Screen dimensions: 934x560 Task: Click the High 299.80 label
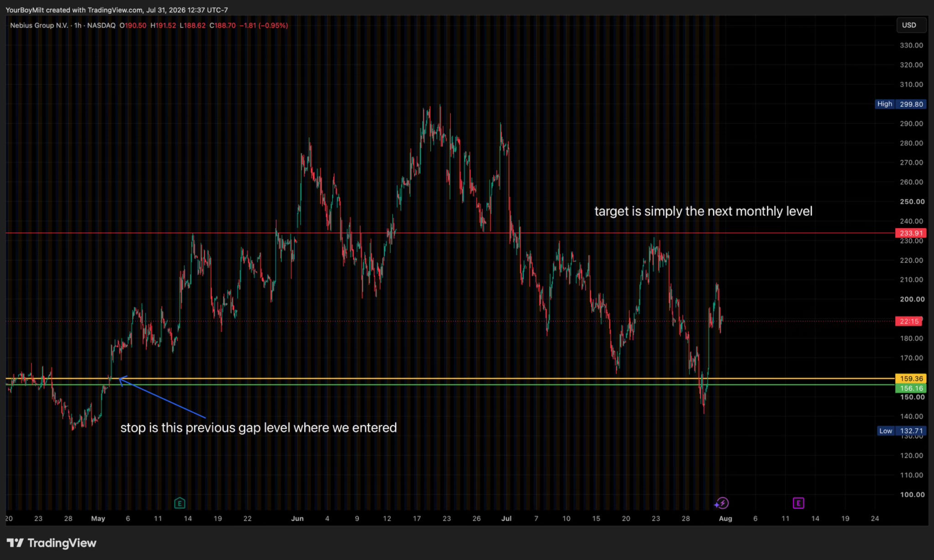point(900,104)
